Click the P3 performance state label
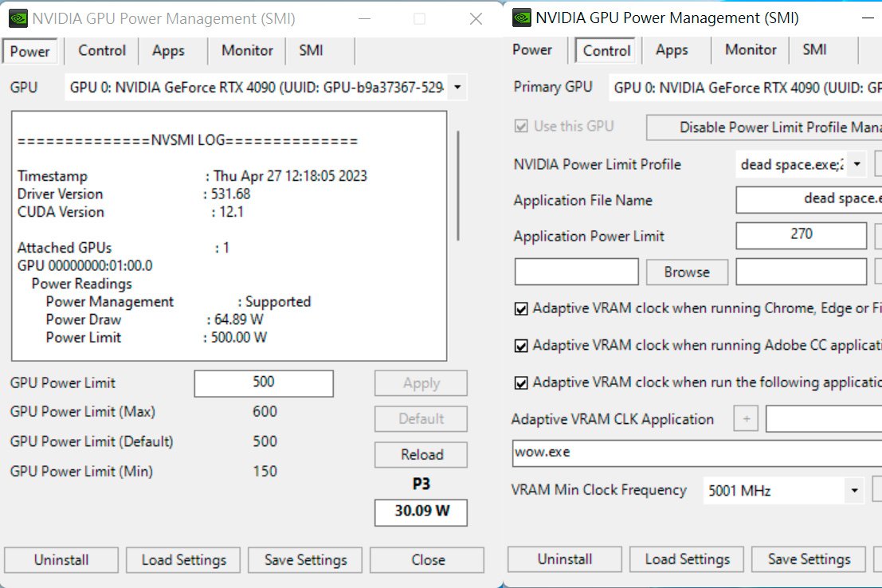 click(x=421, y=484)
